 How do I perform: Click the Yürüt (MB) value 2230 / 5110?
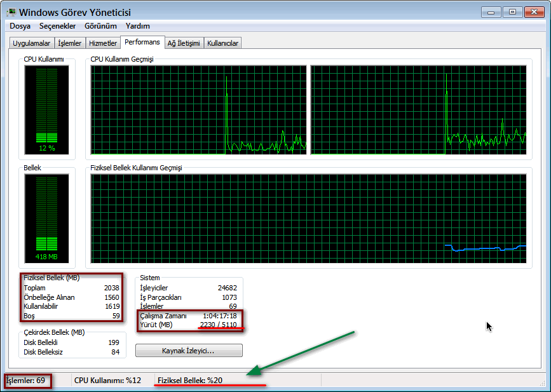point(218,325)
